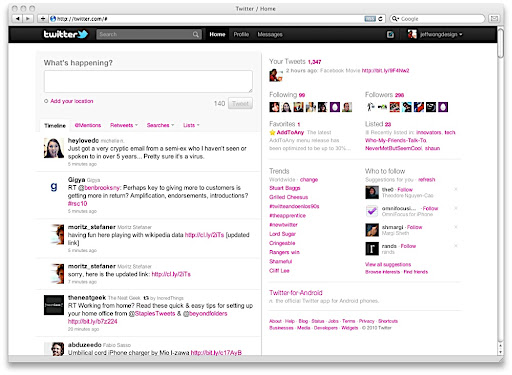Open Gigya's avatar icon
This screenshot has width=512, height=375.
click(x=54, y=186)
